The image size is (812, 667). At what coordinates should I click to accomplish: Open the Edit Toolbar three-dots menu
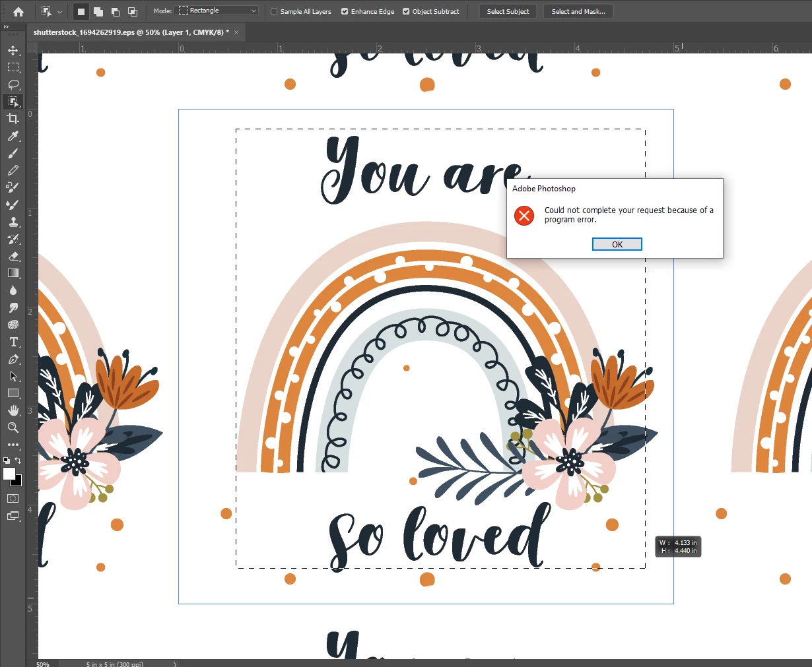point(13,445)
